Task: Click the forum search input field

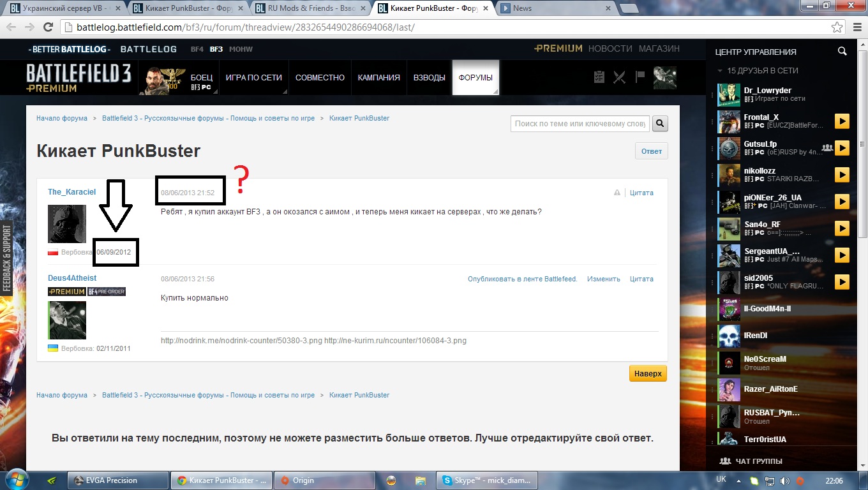Action: click(x=580, y=124)
